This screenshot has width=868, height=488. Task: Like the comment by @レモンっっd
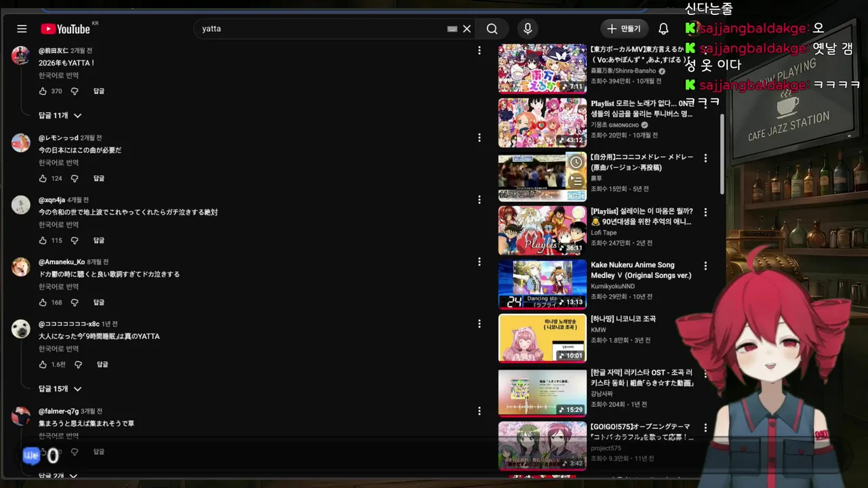[43, 178]
